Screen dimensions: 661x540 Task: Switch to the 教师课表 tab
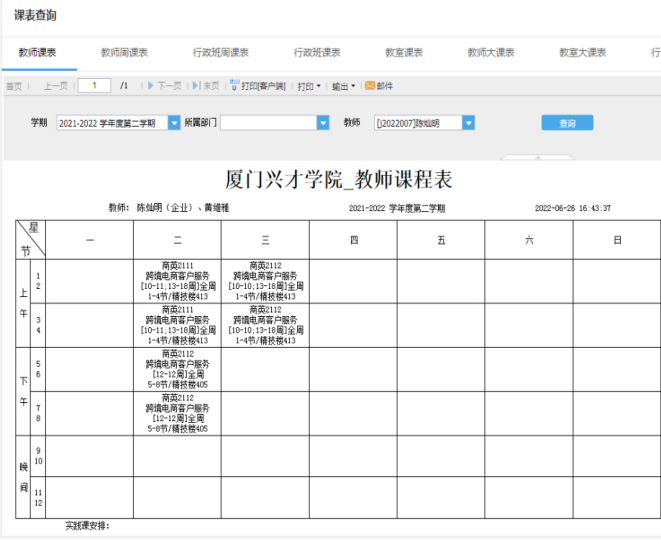click(37, 53)
